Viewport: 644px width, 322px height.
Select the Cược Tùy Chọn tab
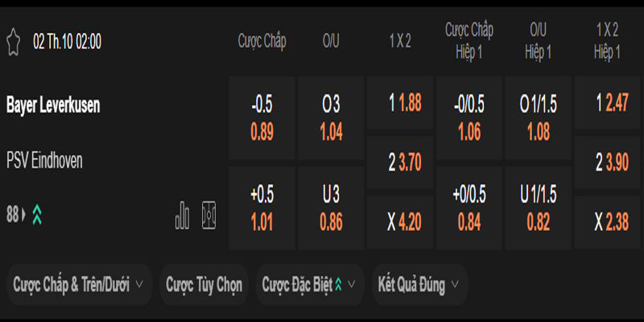click(204, 284)
